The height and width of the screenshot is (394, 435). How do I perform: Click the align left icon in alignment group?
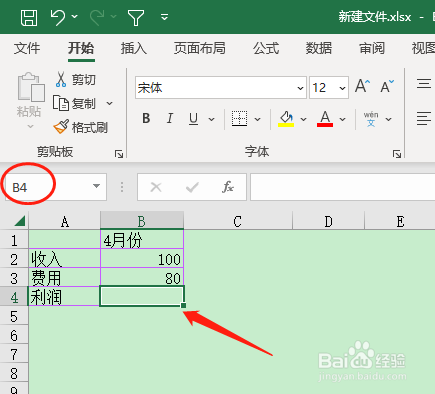point(424,119)
